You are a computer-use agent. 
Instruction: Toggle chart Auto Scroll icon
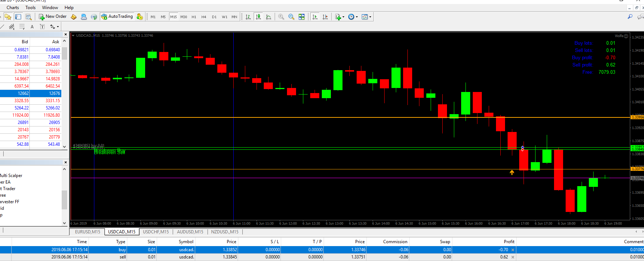click(315, 17)
